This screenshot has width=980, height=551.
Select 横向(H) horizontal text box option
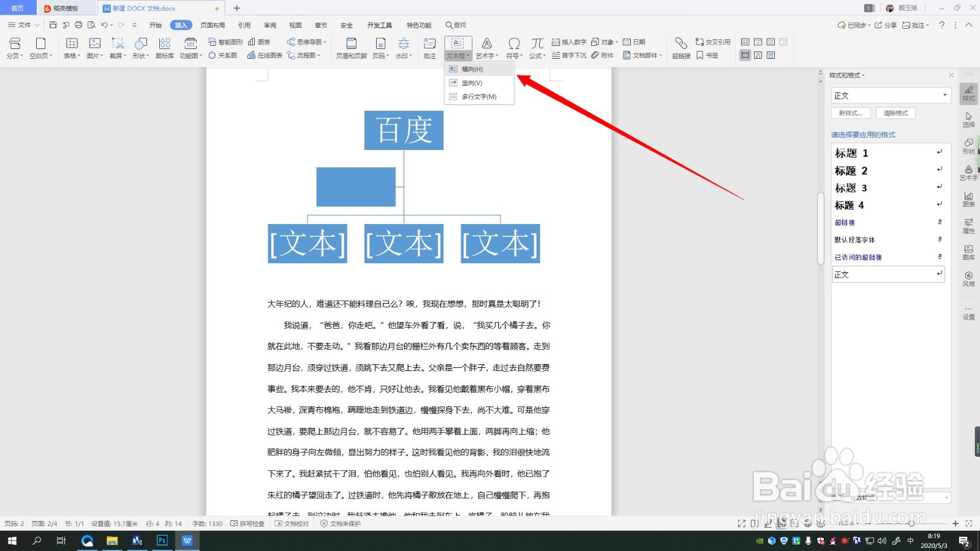[x=479, y=69]
